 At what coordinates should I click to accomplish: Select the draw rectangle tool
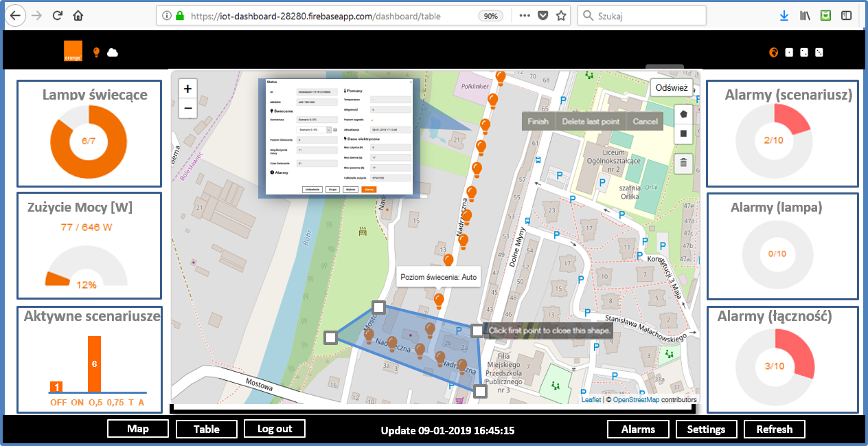683,133
